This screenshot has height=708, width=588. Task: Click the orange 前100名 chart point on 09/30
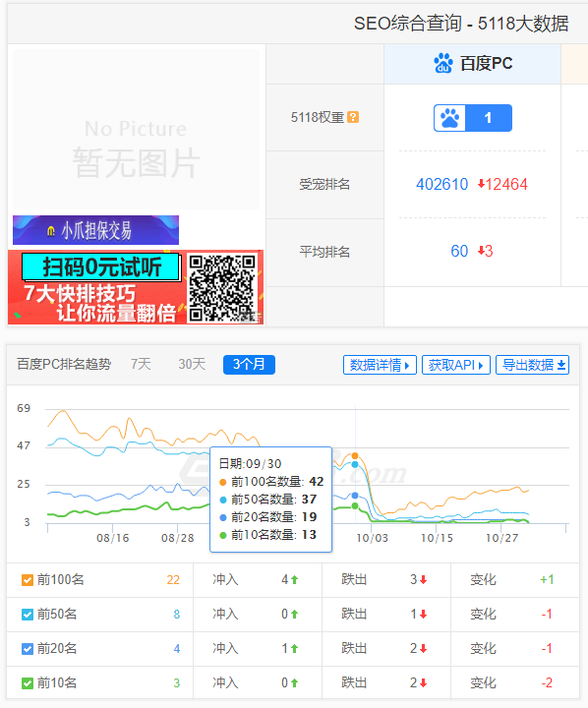click(355, 455)
